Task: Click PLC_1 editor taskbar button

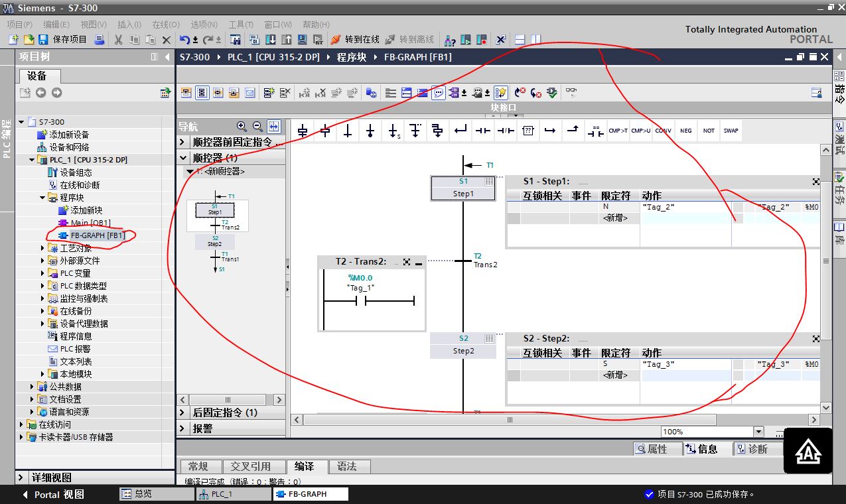Action: [233, 494]
